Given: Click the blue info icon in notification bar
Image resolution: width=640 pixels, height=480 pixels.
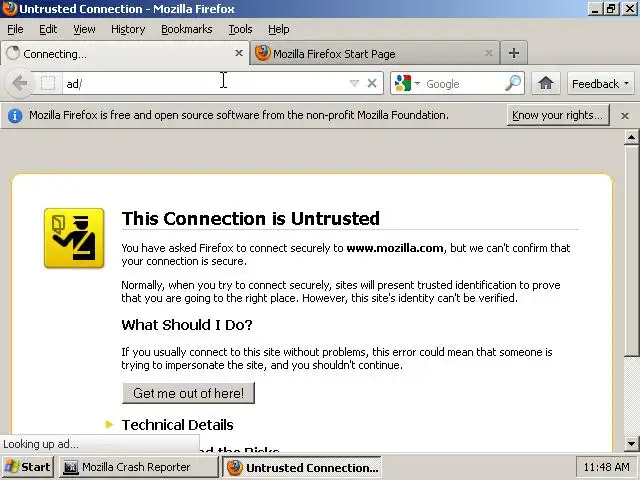Looking at the screenshot, I should point(15,116).
